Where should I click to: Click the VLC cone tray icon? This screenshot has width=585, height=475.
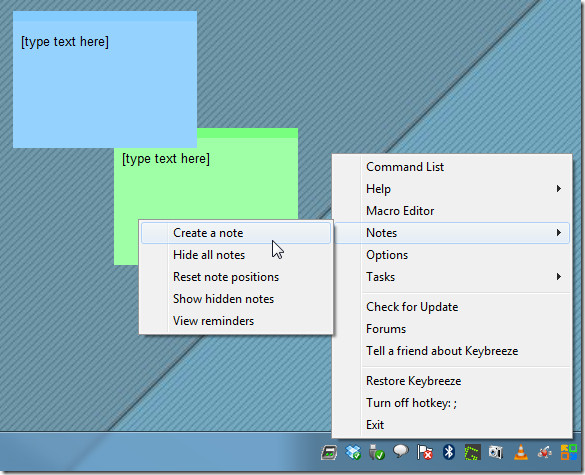point(521,452)
